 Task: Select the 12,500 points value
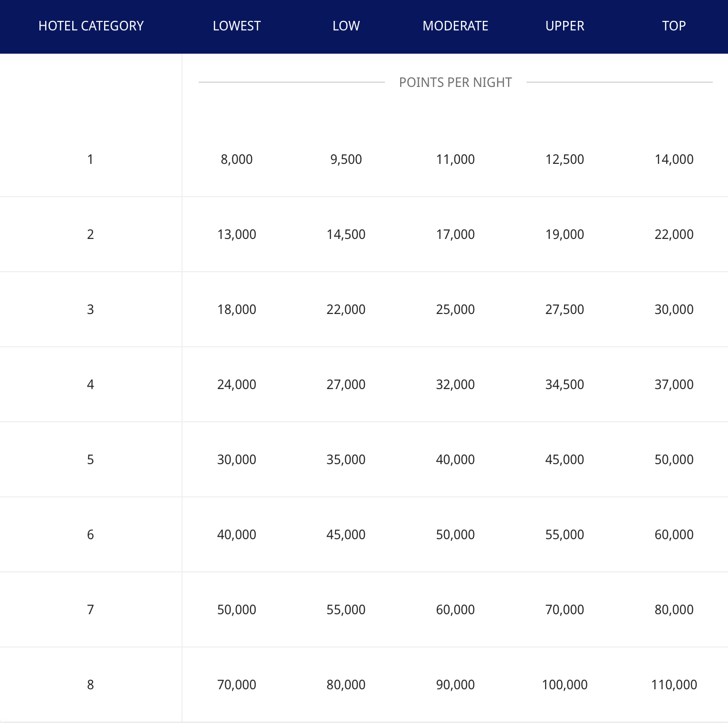(x=565, y=159)
